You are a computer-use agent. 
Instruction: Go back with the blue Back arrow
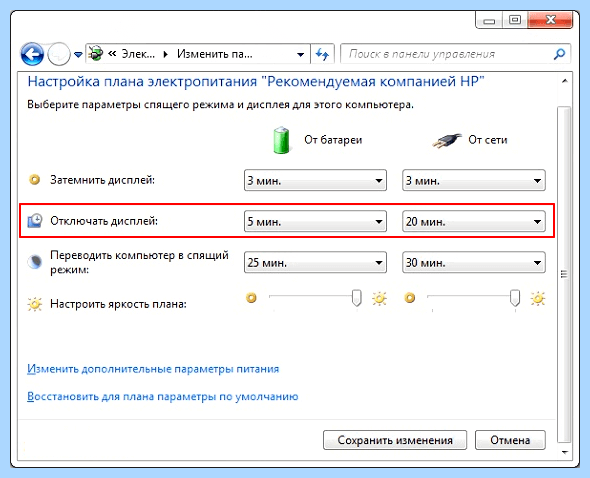(x=32, y=54)
